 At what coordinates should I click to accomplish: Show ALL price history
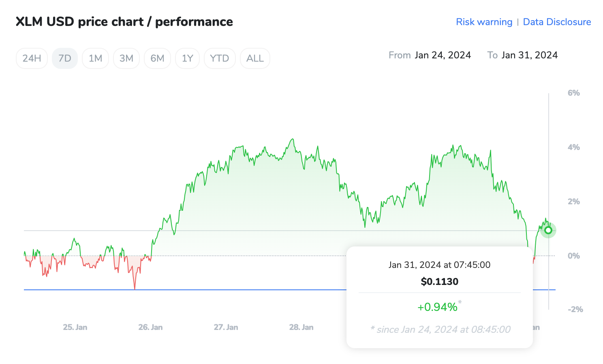coord(255,58)
